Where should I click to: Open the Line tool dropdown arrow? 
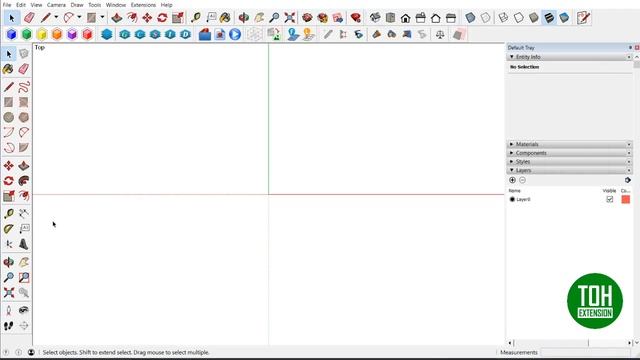[x=56, y=18]
